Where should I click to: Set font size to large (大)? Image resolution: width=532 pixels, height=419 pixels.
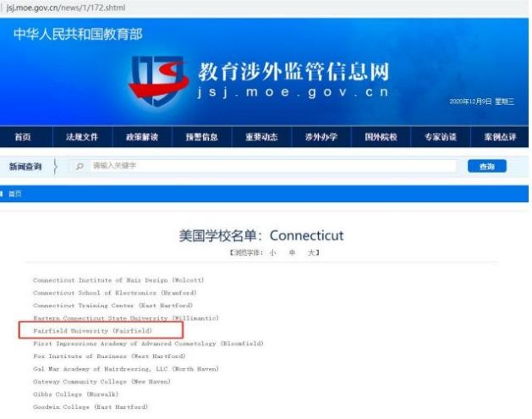(310, 252)
